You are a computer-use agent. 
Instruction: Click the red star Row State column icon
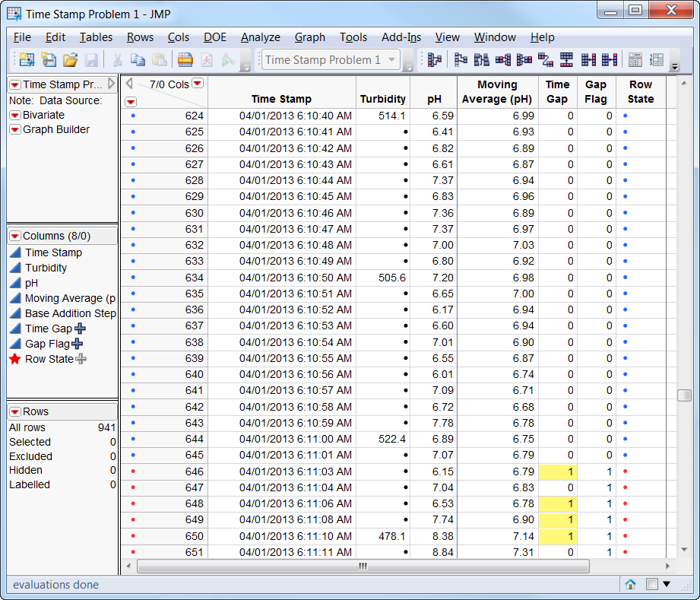coord(14,359)
